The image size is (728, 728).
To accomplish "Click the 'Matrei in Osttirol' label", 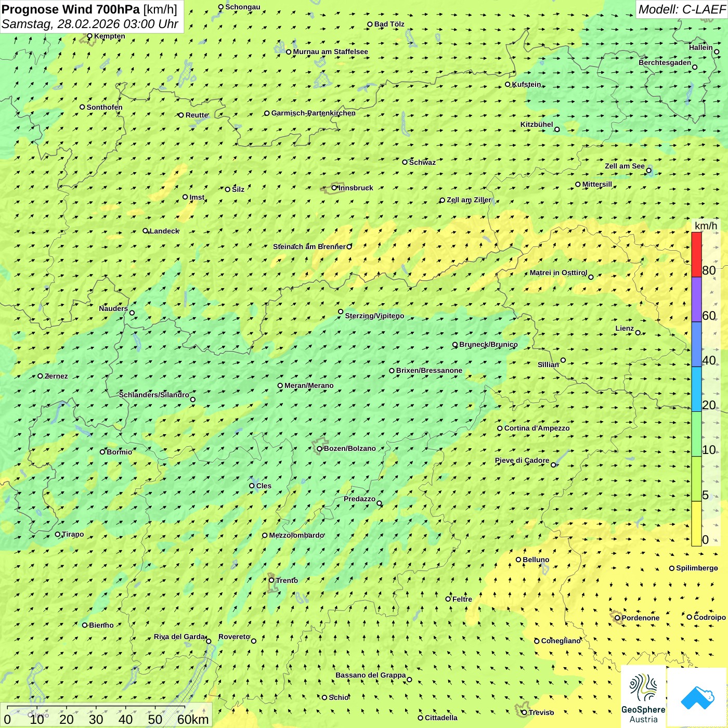I will 558,273.
